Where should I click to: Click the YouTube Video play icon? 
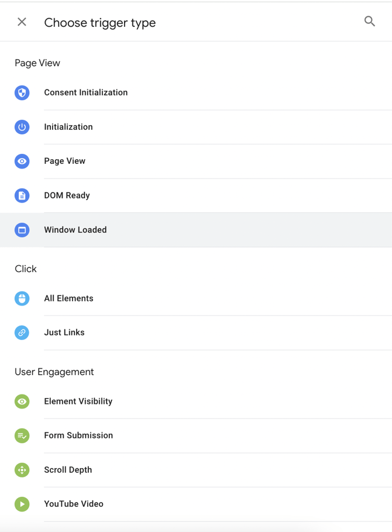22,504
